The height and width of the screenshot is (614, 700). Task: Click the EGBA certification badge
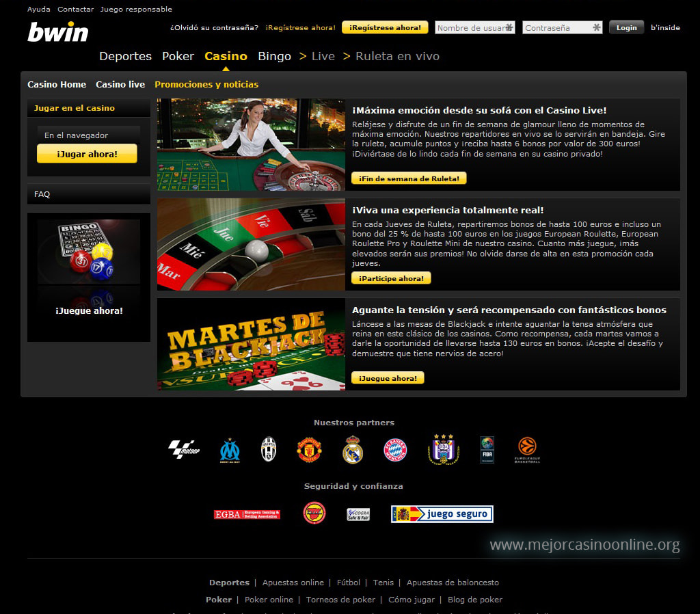click(249, 513)
